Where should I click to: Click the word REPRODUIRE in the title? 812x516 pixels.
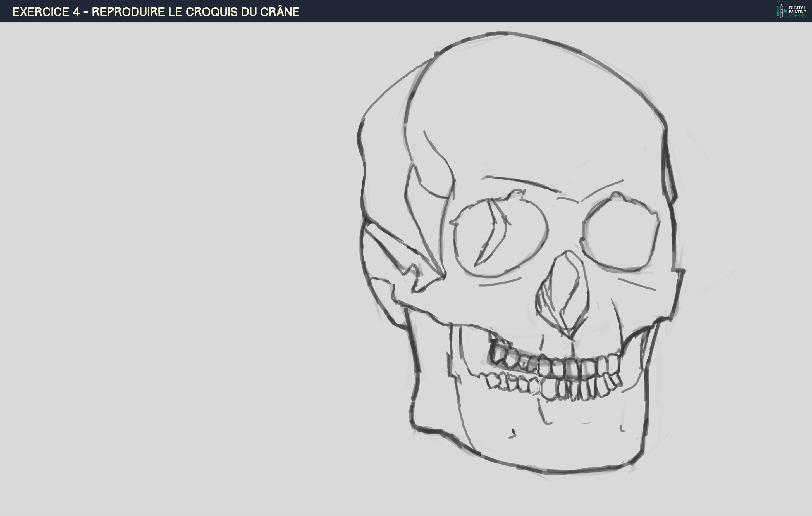(x=128, y=12)
